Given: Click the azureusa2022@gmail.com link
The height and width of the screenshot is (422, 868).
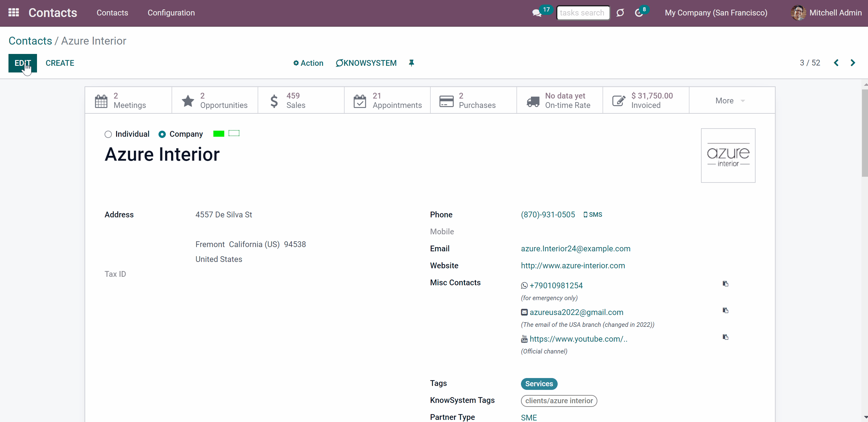Looking at the screenshot, I should [x=576, y=312].
